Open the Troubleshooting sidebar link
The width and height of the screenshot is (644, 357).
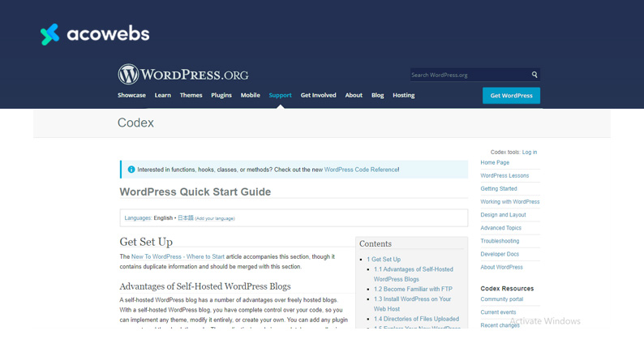[x=500, y=241]
